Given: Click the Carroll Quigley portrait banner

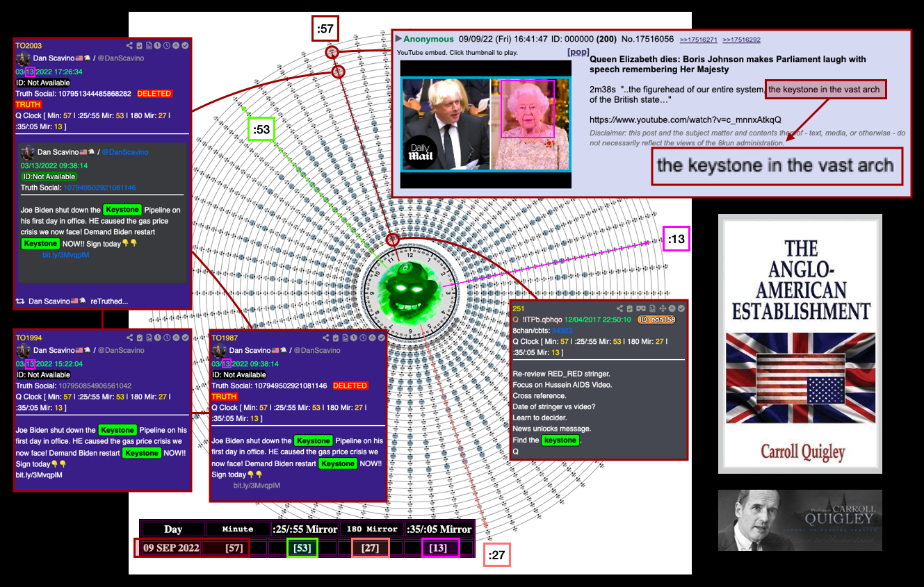Looking at the screenshot, I should pos(800,520).
